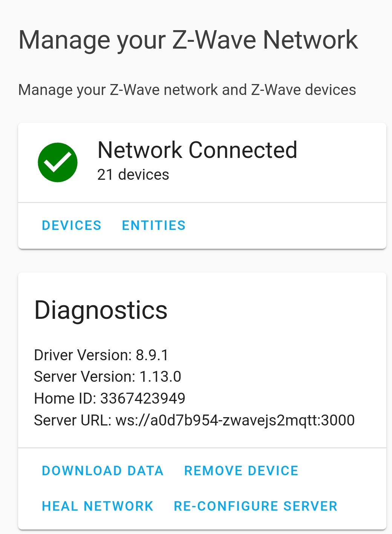Click DOWNLOAD DATA in Diagnostics
This screenshot has height=534, width=392.
point(103,471)
